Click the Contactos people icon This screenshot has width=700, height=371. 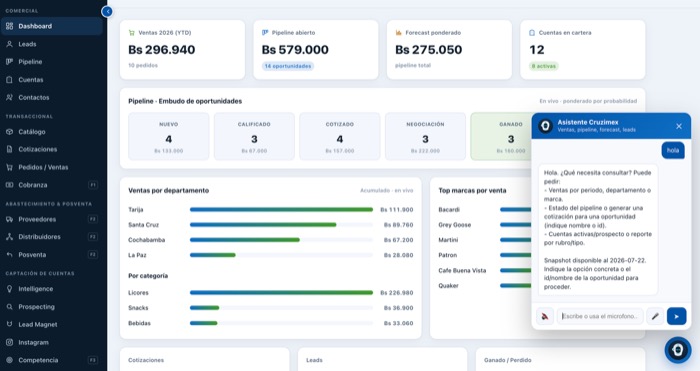pos(9,97)
